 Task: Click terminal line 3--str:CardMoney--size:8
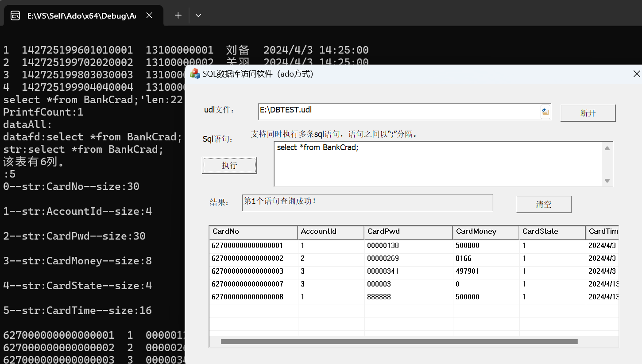(77, 261)
